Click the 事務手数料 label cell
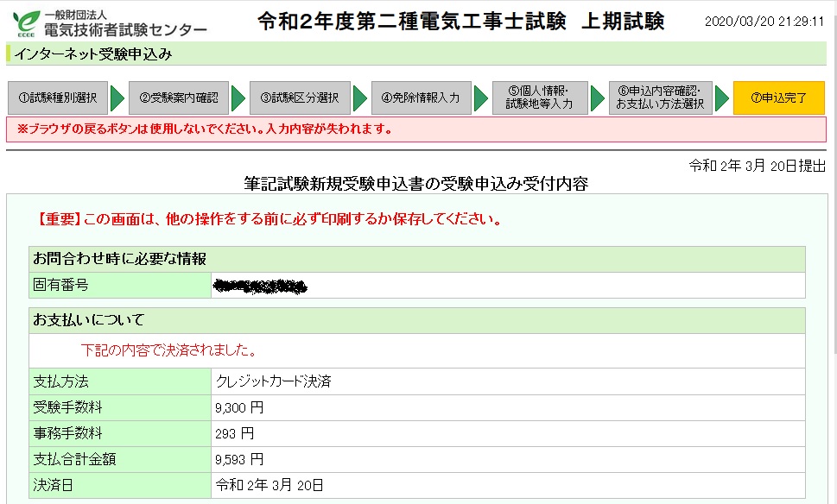The width and height of the screenshot is (837, 504). tap(120, 433)
